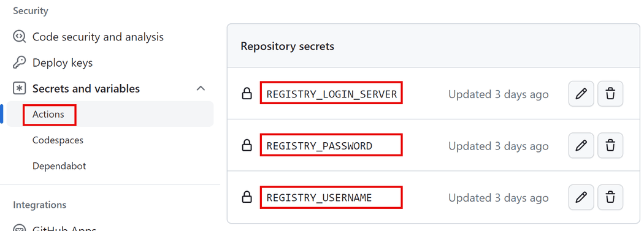Delete the REGISTRY_USERNAME secret with the trash icon
Screen dimensions: 644x231
(x=610, y=197)
